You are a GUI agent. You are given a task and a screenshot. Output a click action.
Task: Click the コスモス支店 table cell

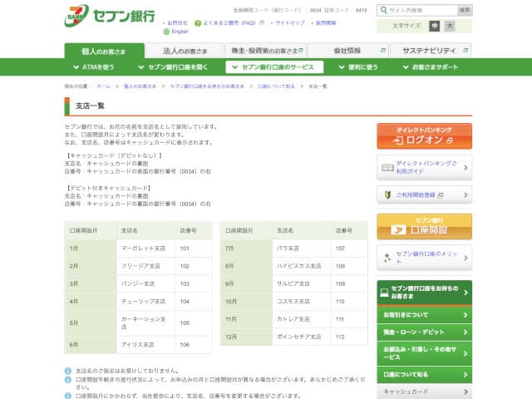coord(301,301)
